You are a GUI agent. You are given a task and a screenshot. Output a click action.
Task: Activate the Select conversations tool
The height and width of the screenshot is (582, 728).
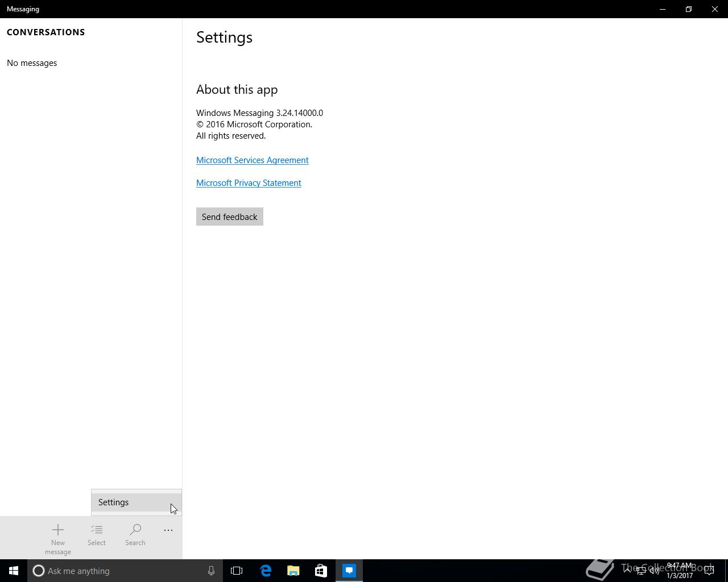97,535
